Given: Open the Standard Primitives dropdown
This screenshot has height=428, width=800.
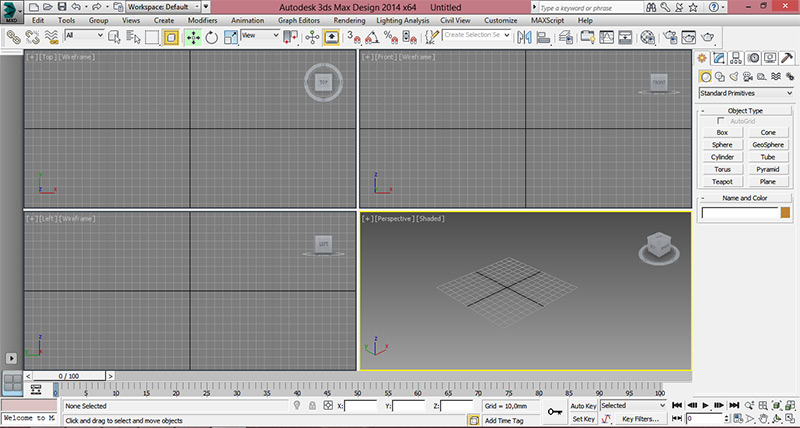Looking at the screenshot, I should (x=746, y=93).
